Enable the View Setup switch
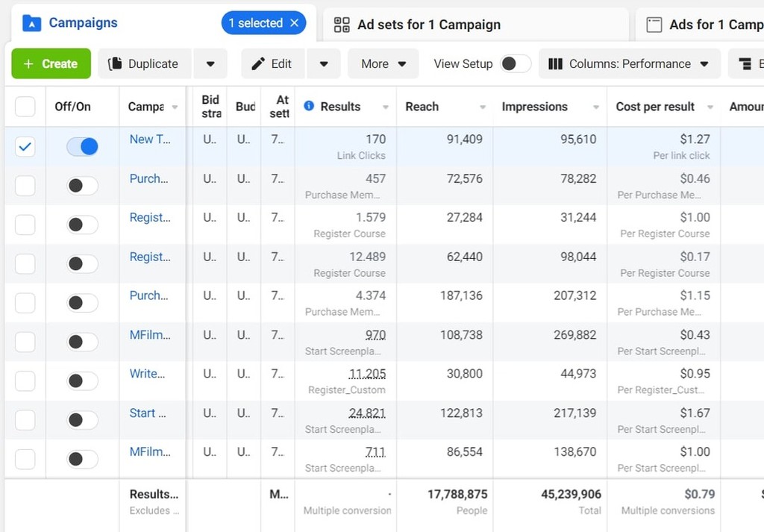 click(x=516, y=64)
